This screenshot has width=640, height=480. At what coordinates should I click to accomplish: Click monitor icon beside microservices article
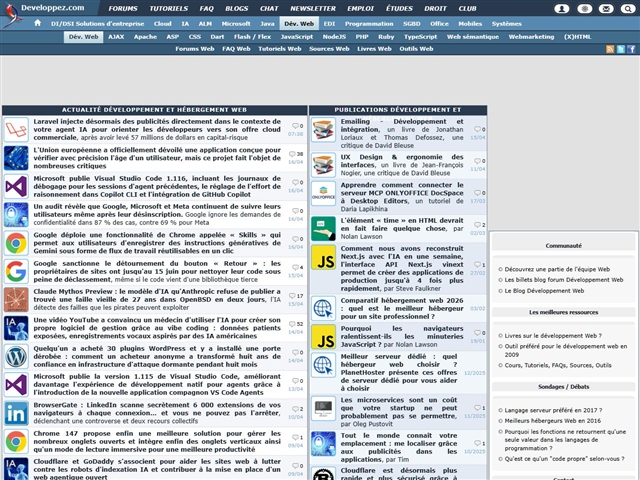[323, 409]
